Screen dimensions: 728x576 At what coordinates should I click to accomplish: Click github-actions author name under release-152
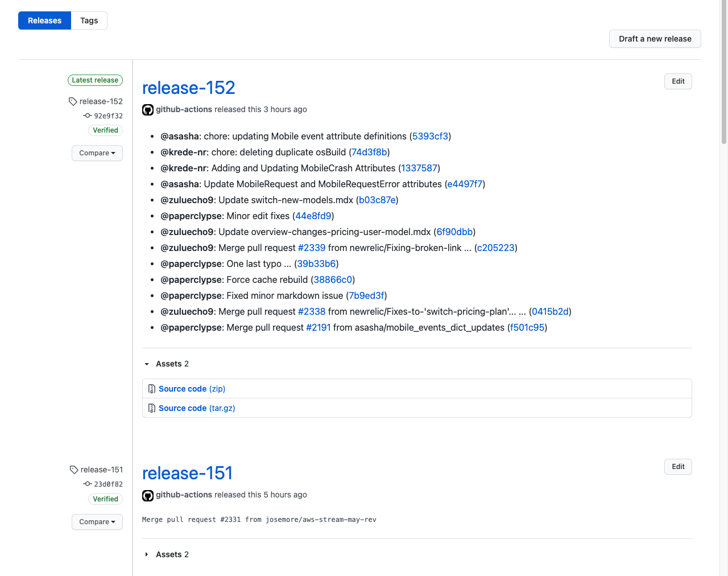click(x=184, y=109)
